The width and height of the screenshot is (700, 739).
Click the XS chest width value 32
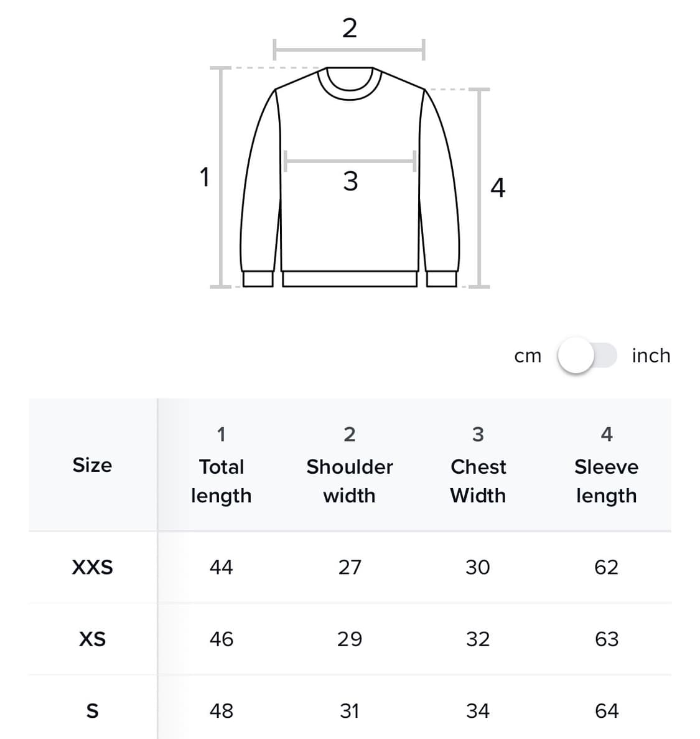[478, 639]
